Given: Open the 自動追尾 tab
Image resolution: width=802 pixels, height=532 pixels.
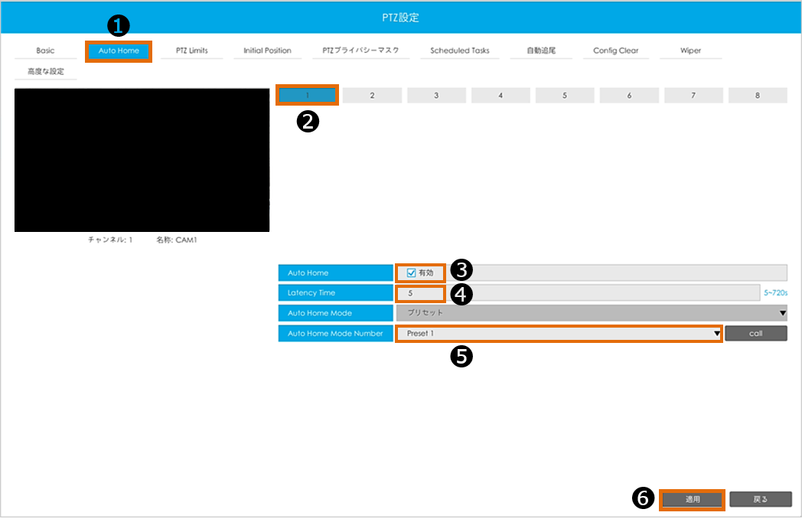Looking at the screenshot, I should click(x=540, y=51).
